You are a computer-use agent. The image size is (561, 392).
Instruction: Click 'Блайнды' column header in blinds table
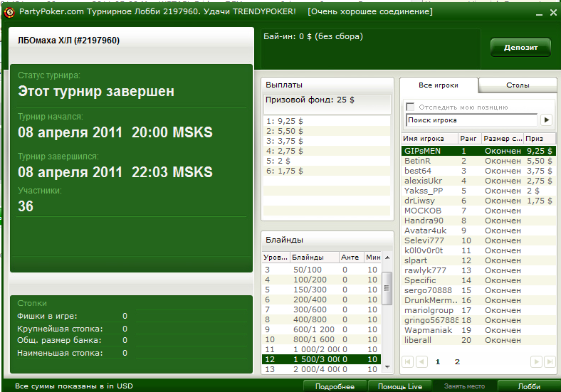[314, 257]
